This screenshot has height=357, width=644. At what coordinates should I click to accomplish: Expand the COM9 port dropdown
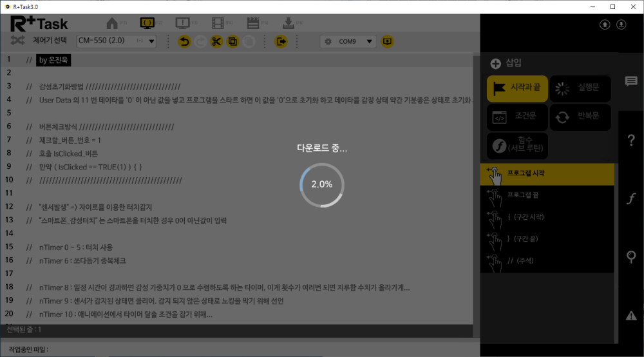(348, 41)
